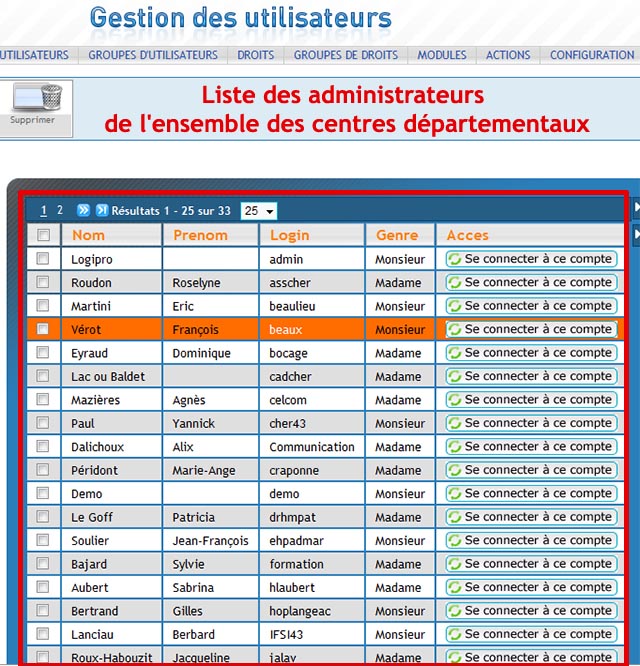Check the Roudon Roselyne checkbox
The height and width of the screenshot is (666, 640).
(x=42, y=282)
